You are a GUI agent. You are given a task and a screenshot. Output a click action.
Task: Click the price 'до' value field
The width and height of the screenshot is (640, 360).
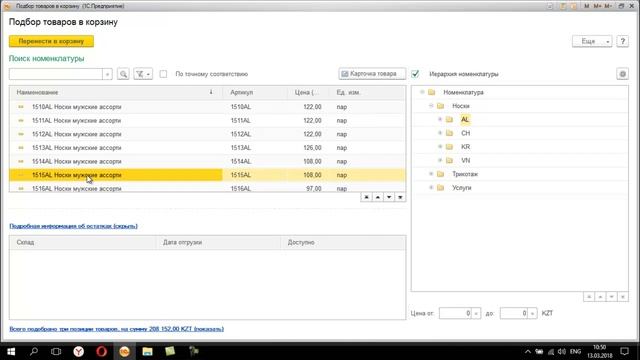click(514, 313)
